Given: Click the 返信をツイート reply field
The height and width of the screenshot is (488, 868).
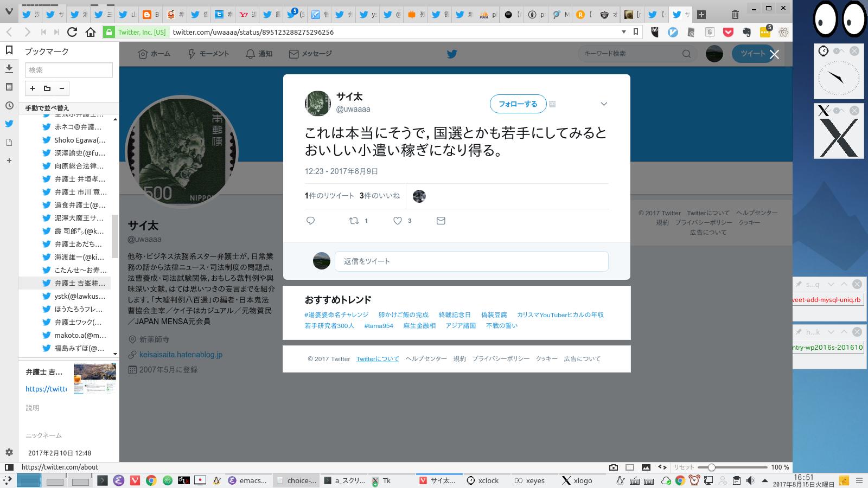Looking at the screenshot, I should [471, 261].
